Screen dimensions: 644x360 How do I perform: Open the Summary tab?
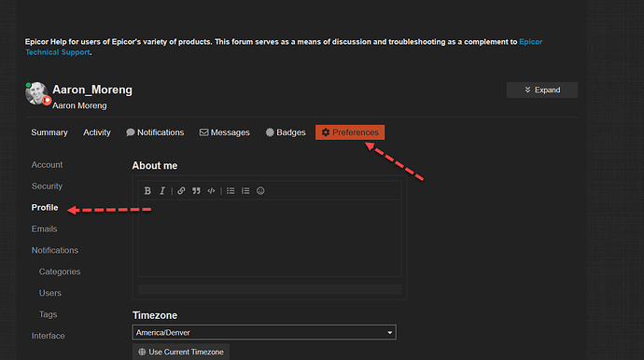[x=49, y=132]
